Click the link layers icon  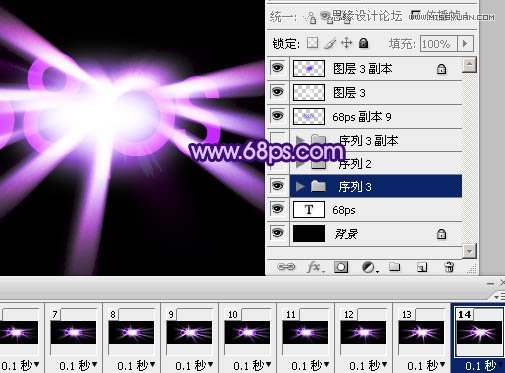286,267
